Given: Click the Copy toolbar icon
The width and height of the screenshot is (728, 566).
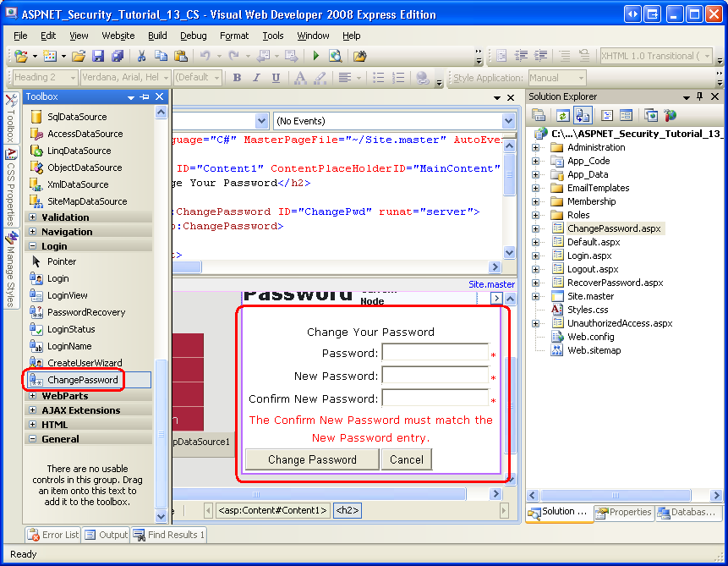Looking at the screenshot, I should (x=161, y=56).
